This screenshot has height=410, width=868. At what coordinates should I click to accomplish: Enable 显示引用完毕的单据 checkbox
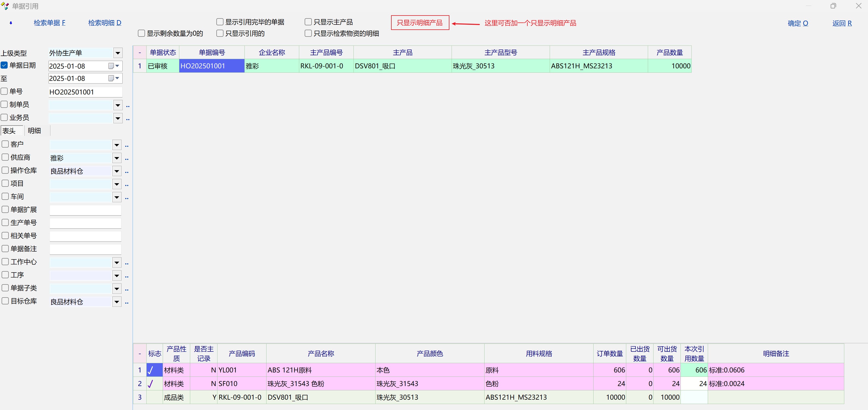220,22
